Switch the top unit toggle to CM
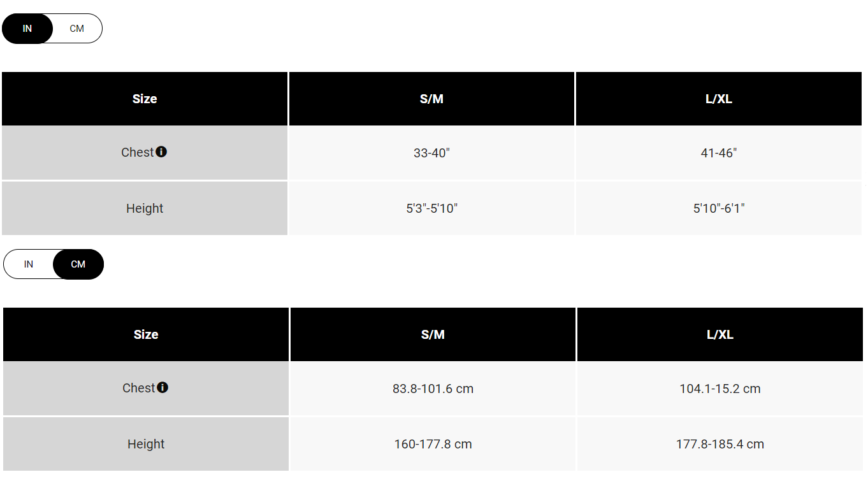The image size is (868, 479). pyautogui.click(x=77, y=29)
